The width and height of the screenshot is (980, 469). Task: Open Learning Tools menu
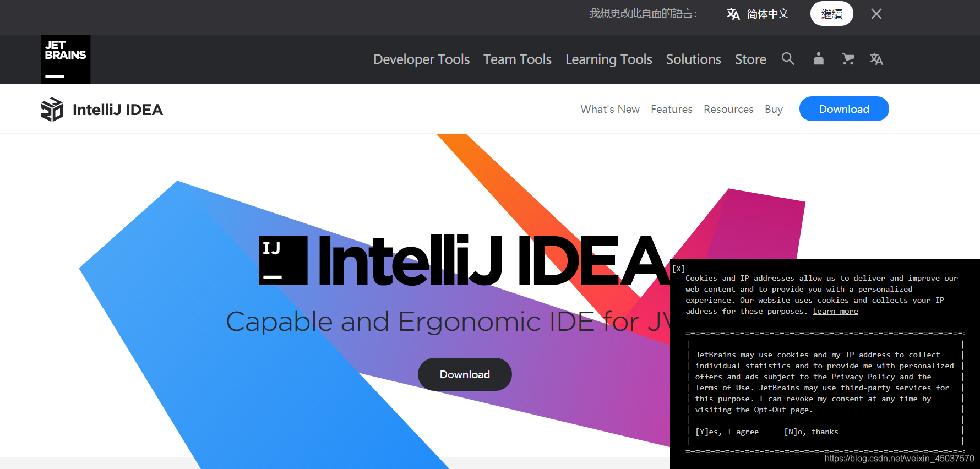tap(609, 59)
